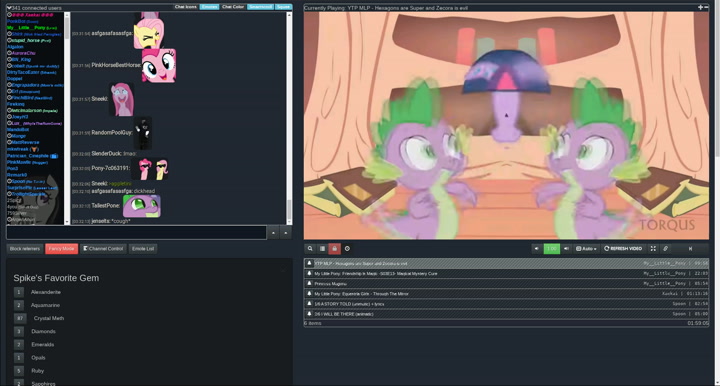This screenshot has width=720, height=386.
Task: Toggle the Smartscroll option
Action: click(x=260, y=7)
